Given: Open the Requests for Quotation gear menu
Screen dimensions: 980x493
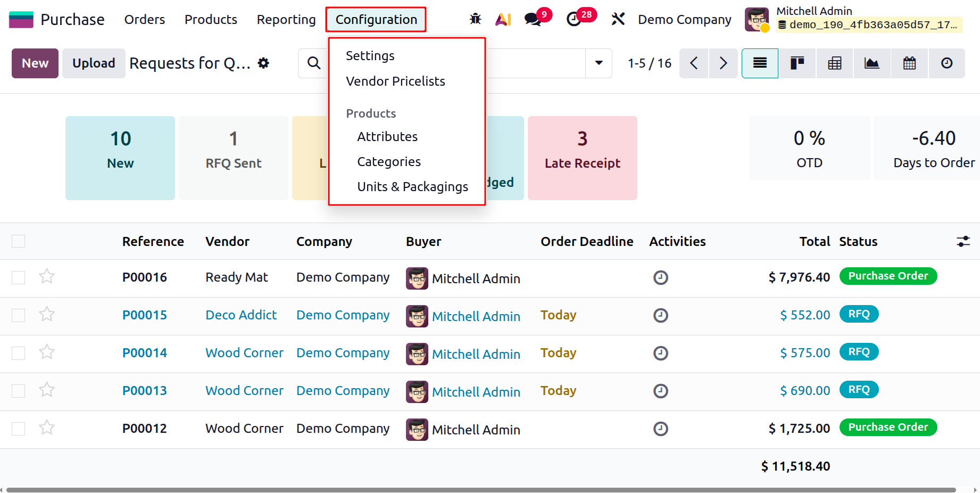Looking at the screenshot, I should point(263,63).
